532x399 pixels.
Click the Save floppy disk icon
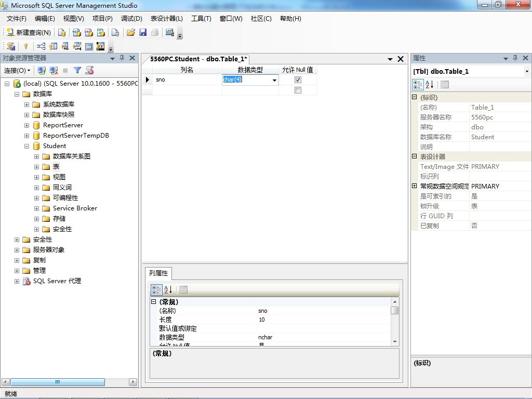(143, 32)
